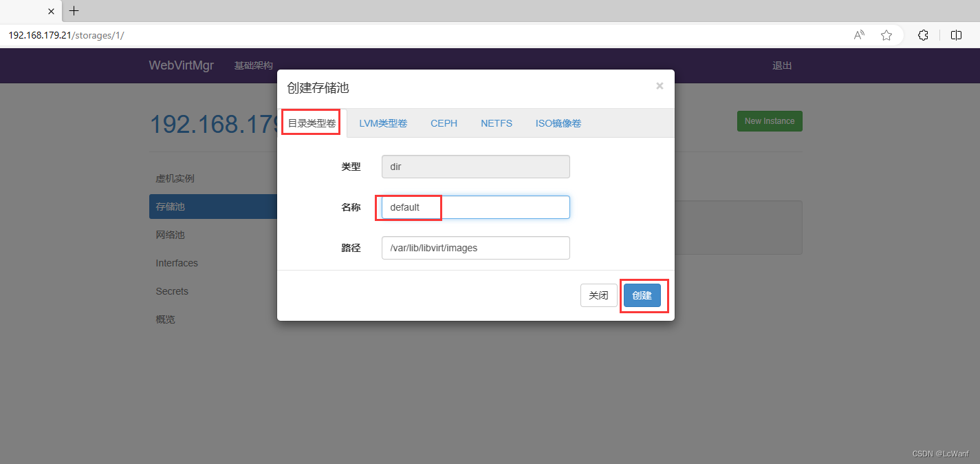Click the browser address bar URL
This screenshot has width=980, height=464.
pos(66,35)
